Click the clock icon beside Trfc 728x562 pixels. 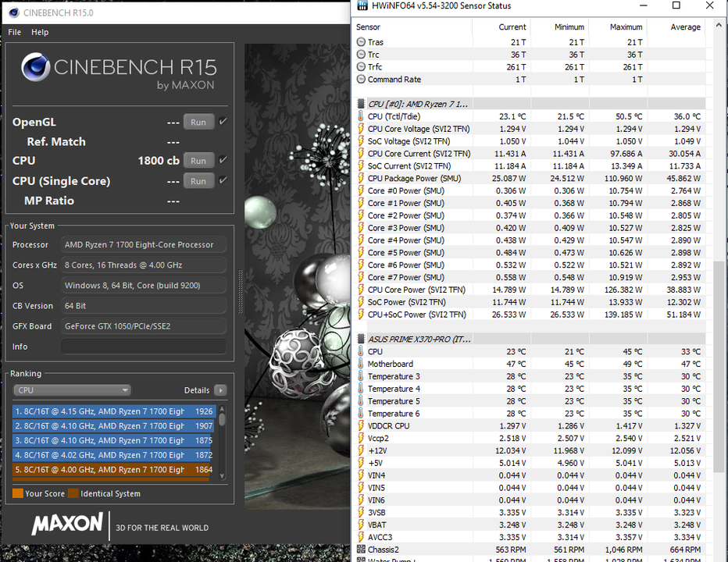[361, 67]
